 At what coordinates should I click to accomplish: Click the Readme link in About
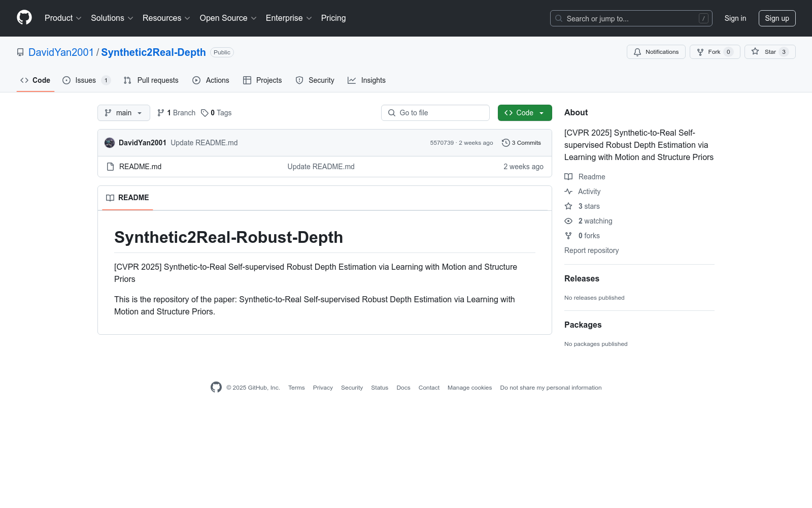(585, 177)
